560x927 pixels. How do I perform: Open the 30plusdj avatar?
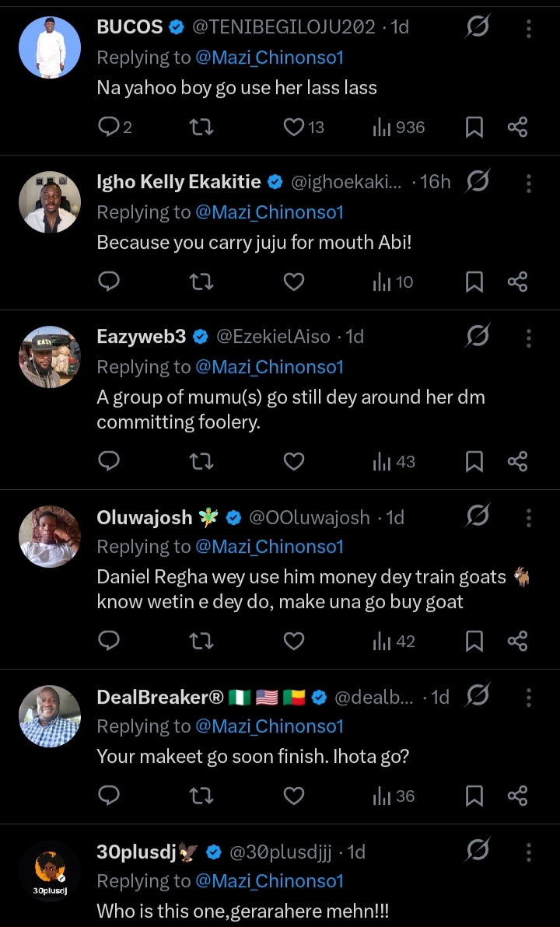(x=49, y=872)
